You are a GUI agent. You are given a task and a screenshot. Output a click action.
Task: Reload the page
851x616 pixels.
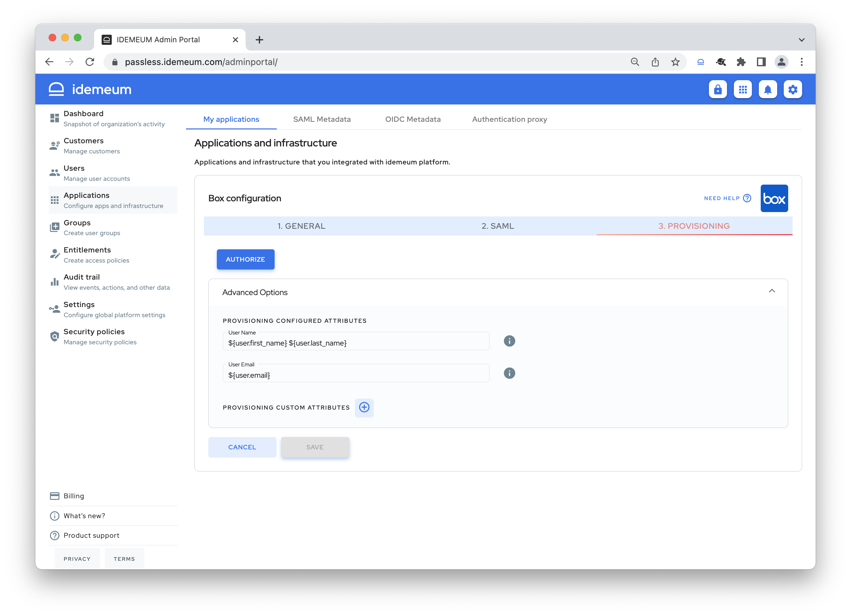(x=90, y=62)
